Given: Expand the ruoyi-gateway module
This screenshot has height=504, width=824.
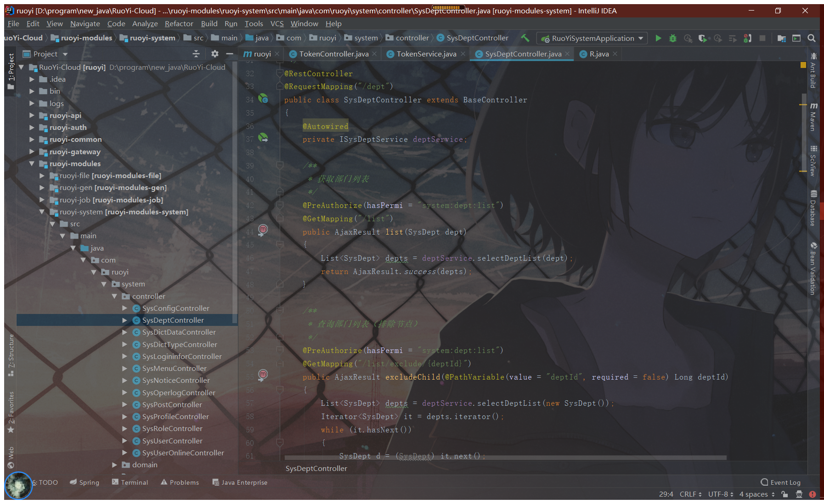Looking at the screenshot, I should pyautogui.click(x=32, y=151).
